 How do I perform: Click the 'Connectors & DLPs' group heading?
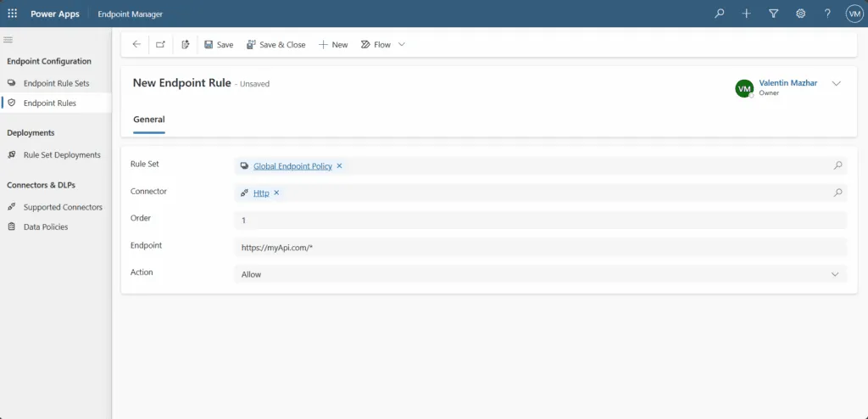point(41,185)
